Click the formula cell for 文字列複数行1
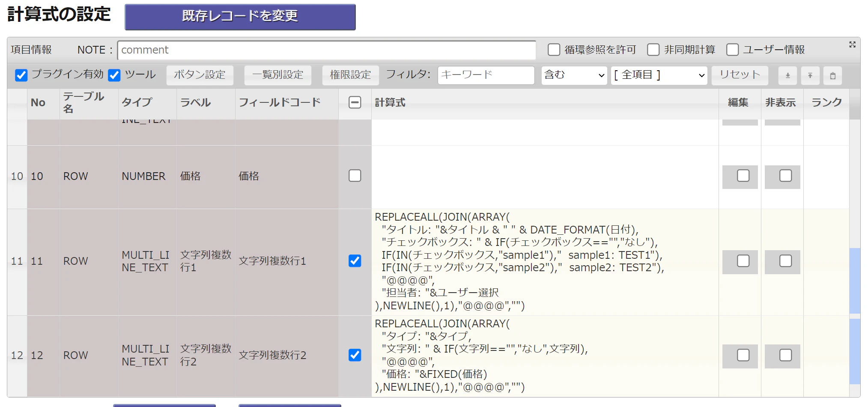The image size is (868, 407). point(545,262)
